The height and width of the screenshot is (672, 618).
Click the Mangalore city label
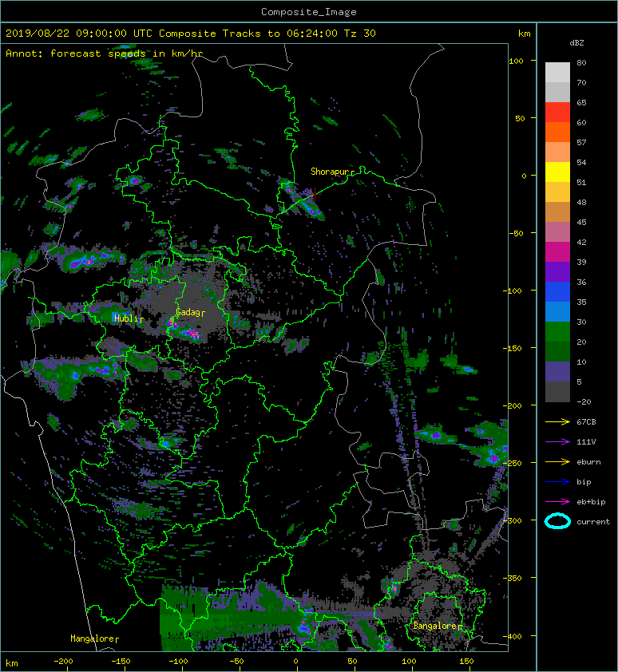pyautogui.click(x=92, y=638)
